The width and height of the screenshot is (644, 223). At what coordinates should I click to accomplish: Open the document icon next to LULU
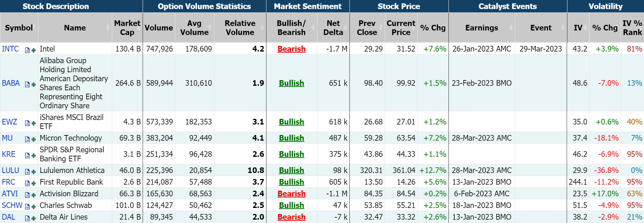tap(27, 171)
